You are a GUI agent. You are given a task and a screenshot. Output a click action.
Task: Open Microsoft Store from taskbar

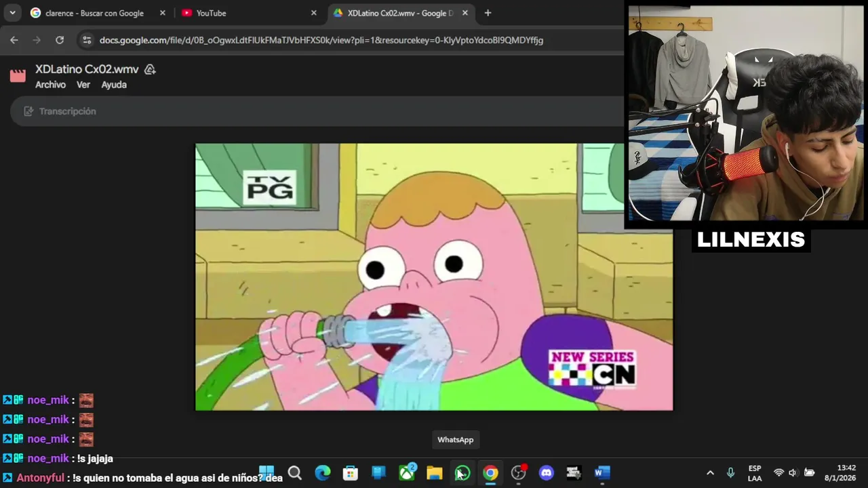click(351, 472)
